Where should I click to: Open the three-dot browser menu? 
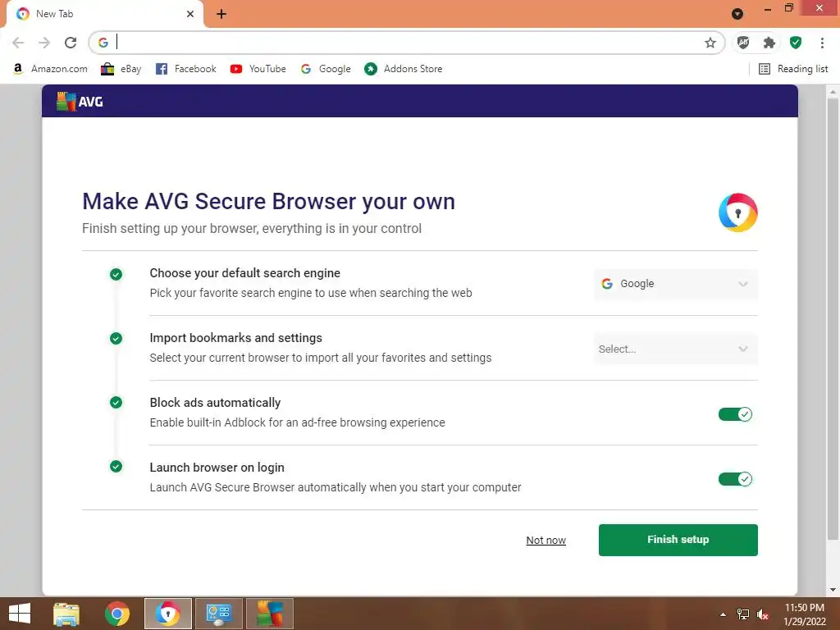tap(822, 43)
